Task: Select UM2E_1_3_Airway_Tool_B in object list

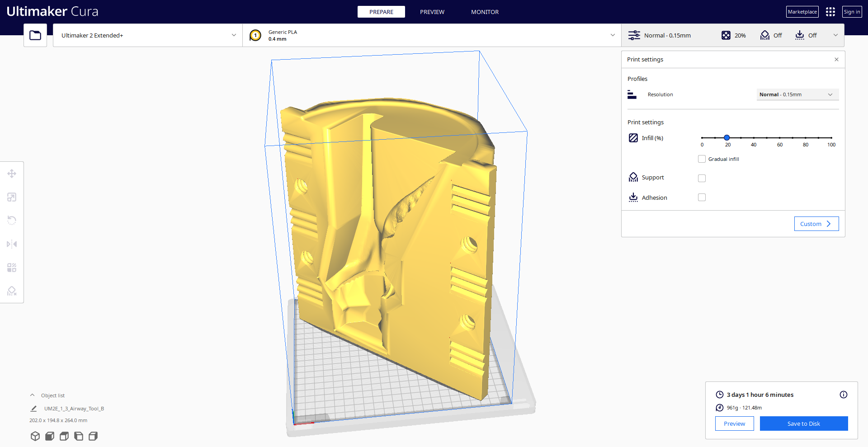Action: point(74,409)
